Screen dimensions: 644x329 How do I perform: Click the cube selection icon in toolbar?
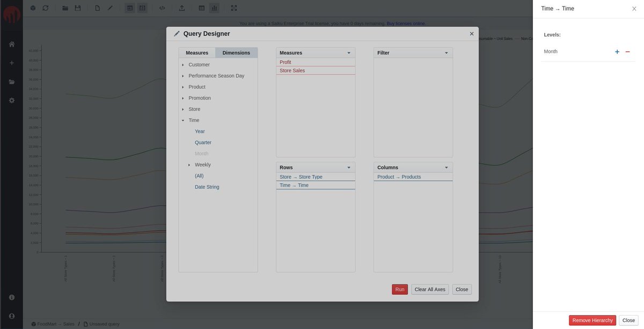coord(33,8)
